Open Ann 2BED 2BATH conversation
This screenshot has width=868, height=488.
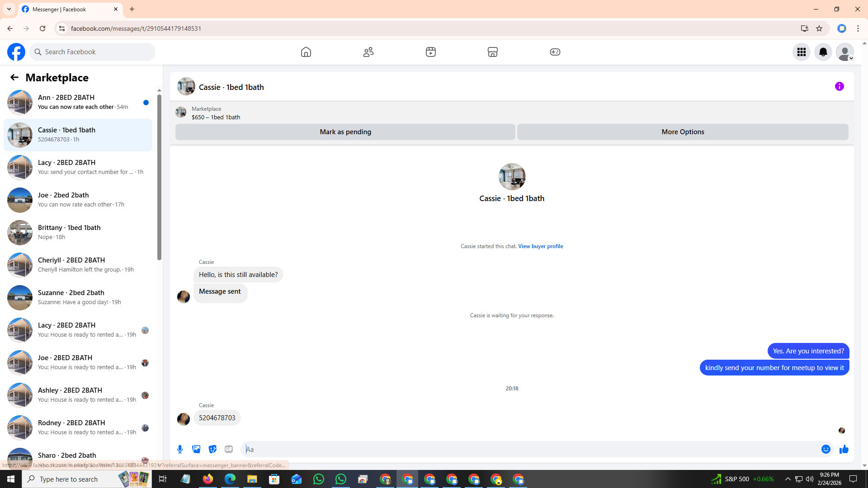pos(77,102)
